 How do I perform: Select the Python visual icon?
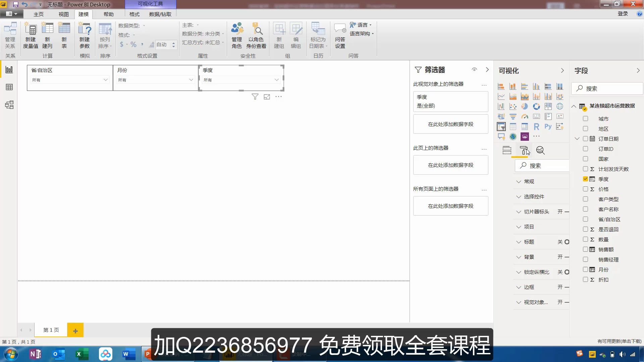click(x=548, y=126)
